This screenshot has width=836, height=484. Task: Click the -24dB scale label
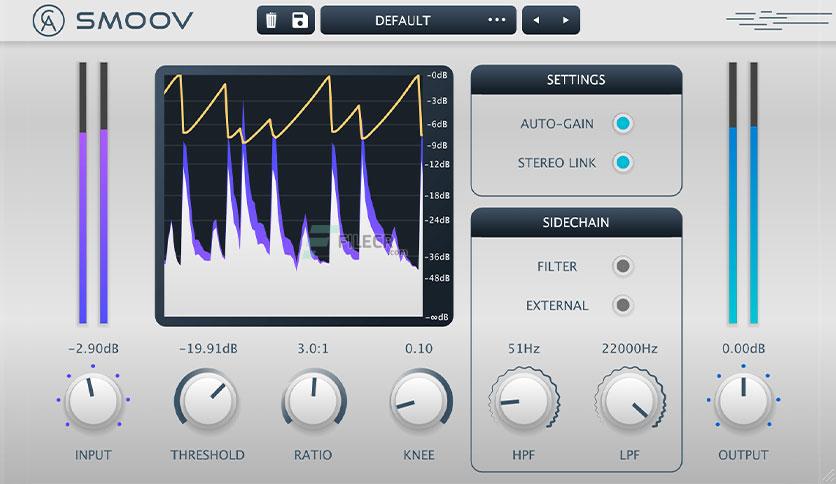[x=438, y=220]
